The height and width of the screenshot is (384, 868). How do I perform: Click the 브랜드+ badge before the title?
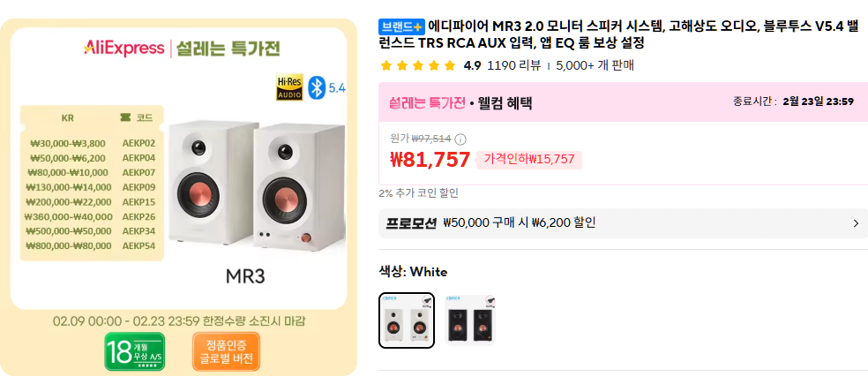(401, 26)
